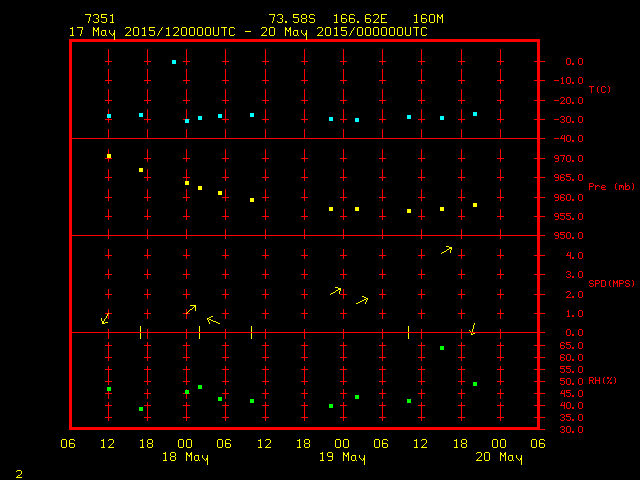640x480 pixels.
Task: Select the first yellow pressure point near 970 mb
Action: tap(109, 156)
